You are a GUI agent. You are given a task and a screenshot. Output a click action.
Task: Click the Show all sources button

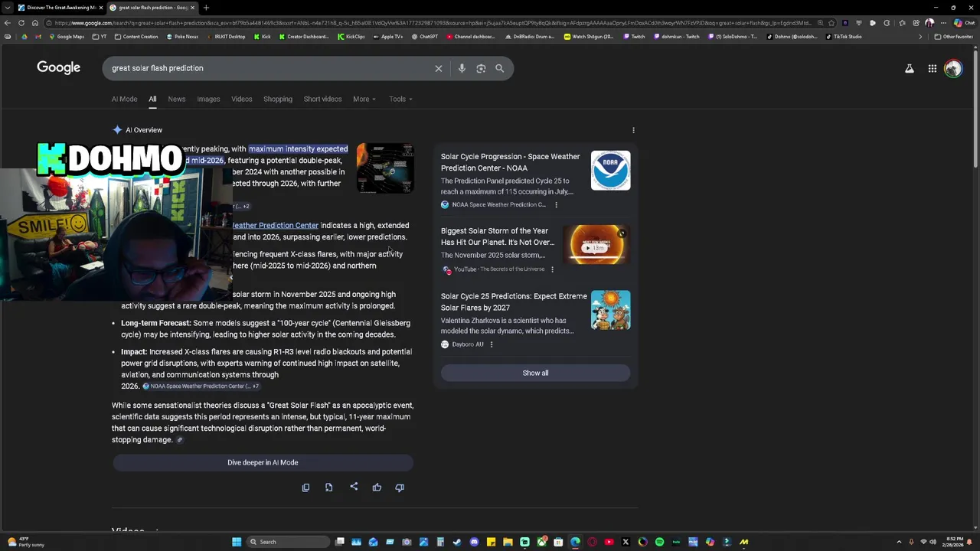[x=535, y=373]
